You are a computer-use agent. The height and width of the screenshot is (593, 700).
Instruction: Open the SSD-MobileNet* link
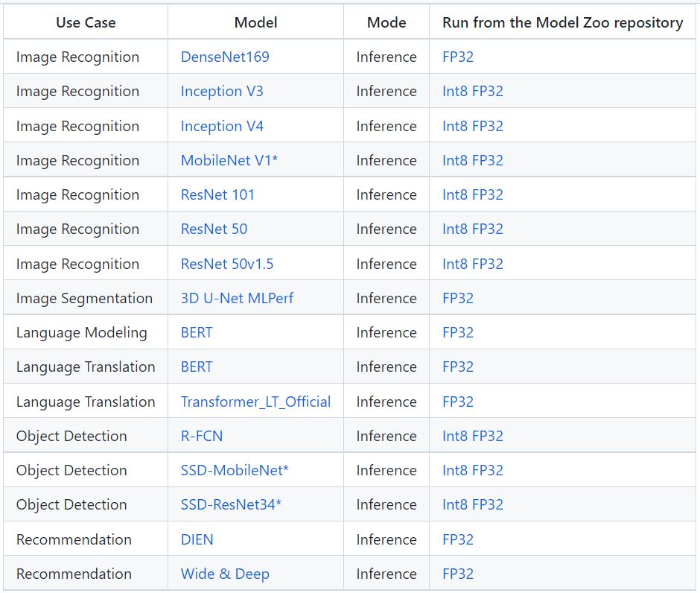point(235,470)
